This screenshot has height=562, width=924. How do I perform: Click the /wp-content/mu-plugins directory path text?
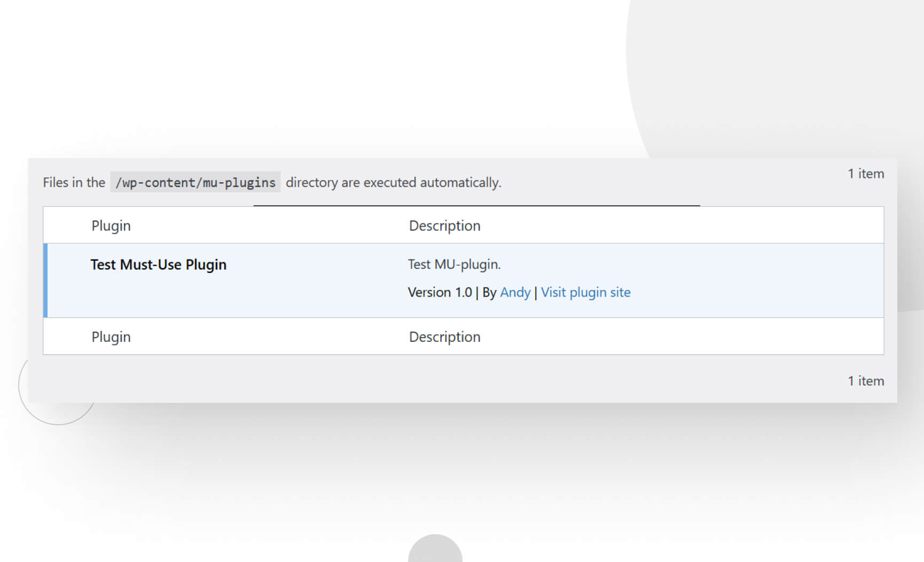coord(195,182)
